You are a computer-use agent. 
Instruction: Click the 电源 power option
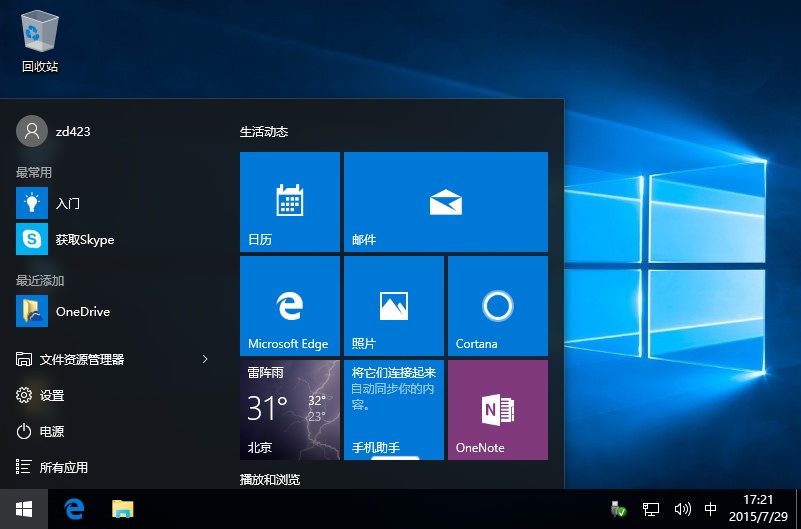pyautogui.click(x=52, y=431)
